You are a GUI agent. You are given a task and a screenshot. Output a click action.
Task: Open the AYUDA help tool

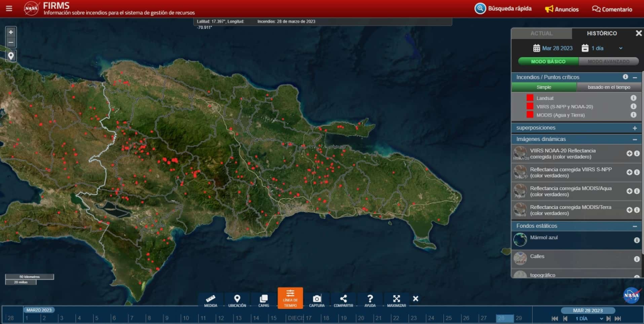tap(370, 301)
